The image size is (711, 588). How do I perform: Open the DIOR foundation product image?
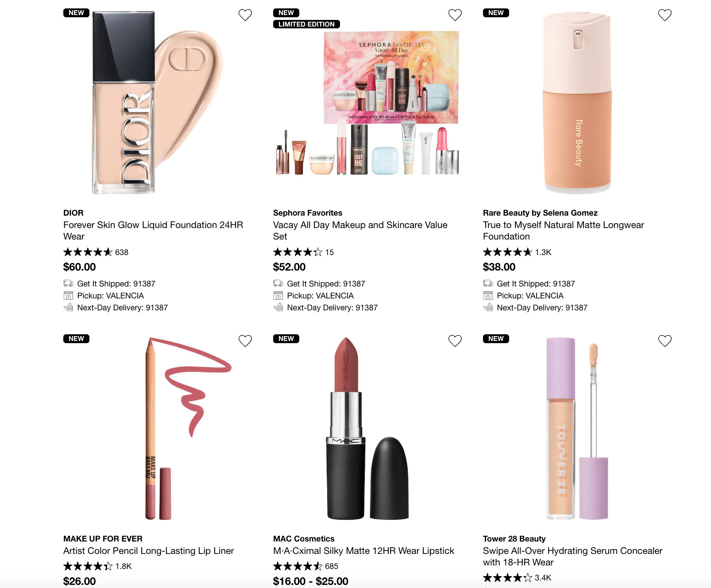click(x=158, y=103)
